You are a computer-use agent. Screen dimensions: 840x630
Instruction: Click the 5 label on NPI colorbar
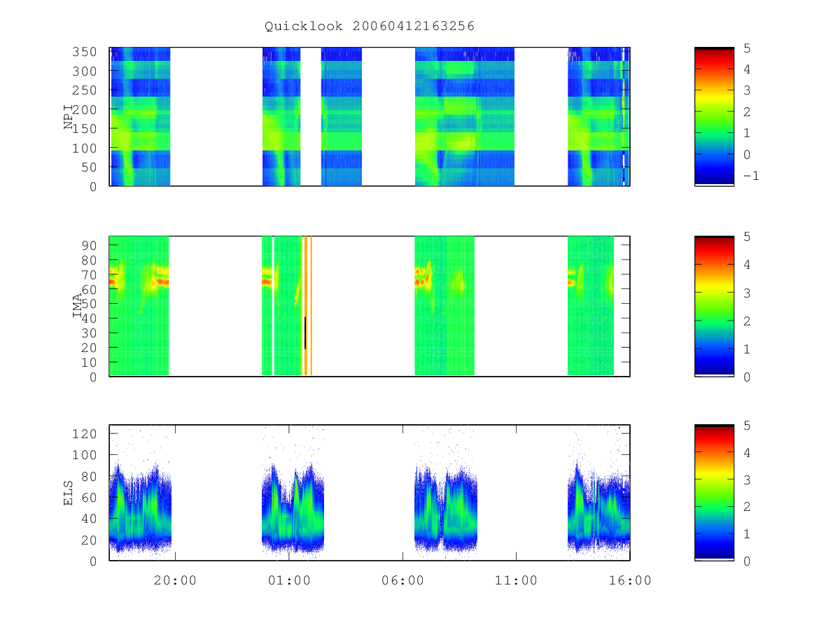746,48
